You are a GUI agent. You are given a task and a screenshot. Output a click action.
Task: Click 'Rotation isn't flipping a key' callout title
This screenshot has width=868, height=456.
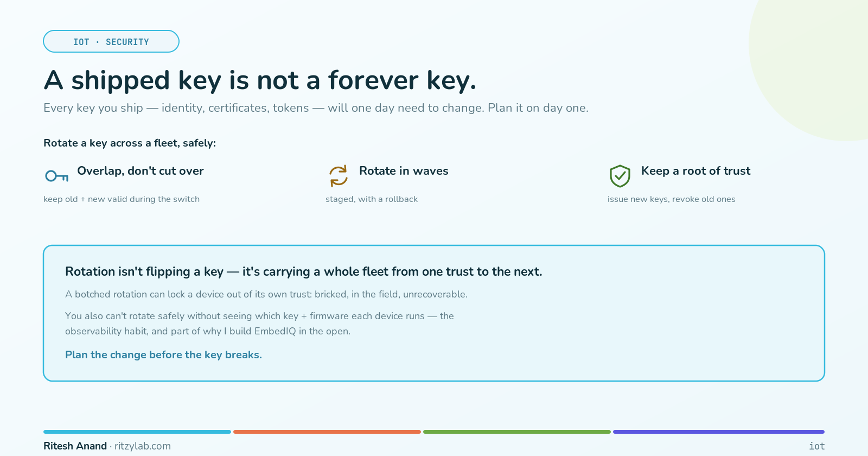click(144, 271)
